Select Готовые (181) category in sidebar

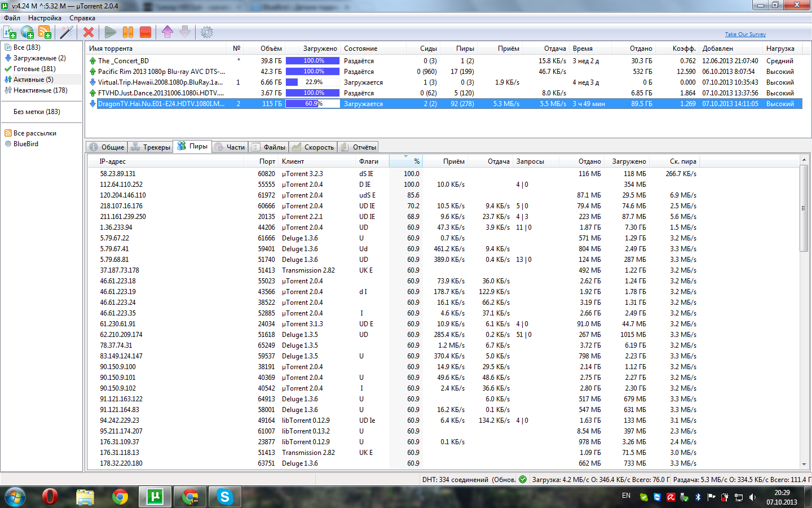point(34,69)
